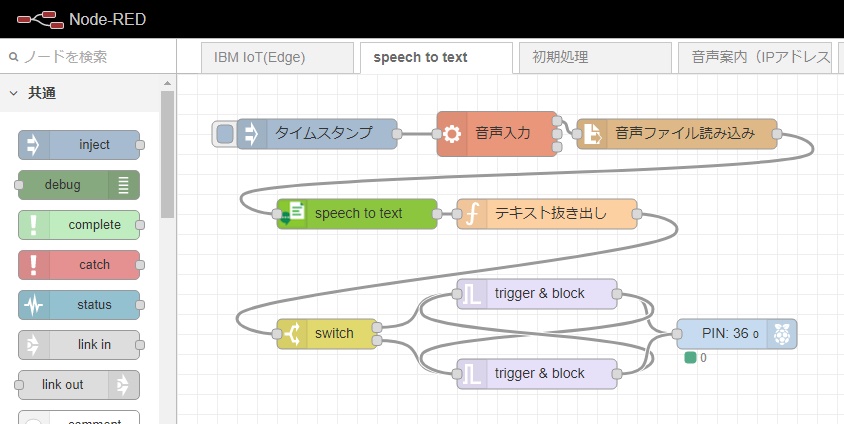Select the complete node in the palette
Viewport: 844px width, 424px height.
coord(79,225)
